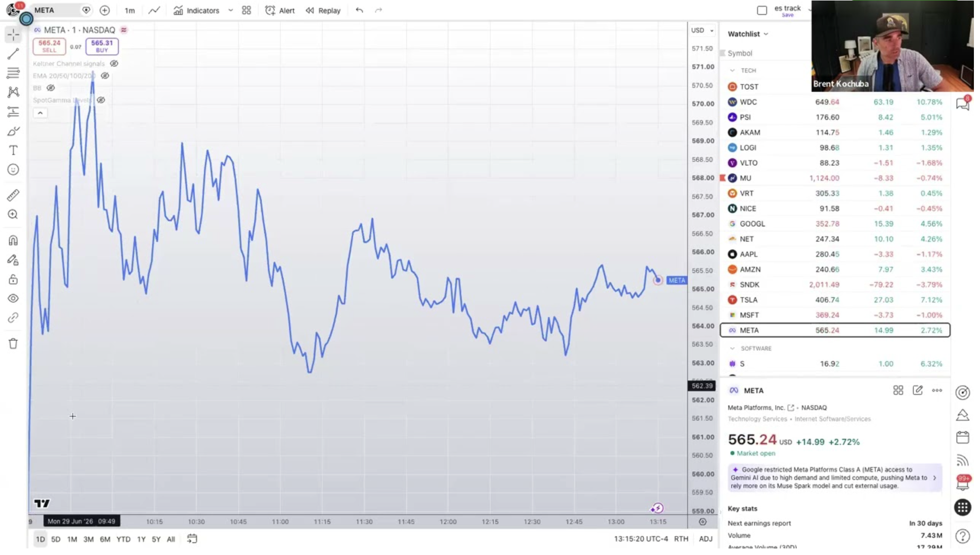Viewport: 980px width, 555px height.
Task: Open the emoji icons tool
Action: point(13,169)
